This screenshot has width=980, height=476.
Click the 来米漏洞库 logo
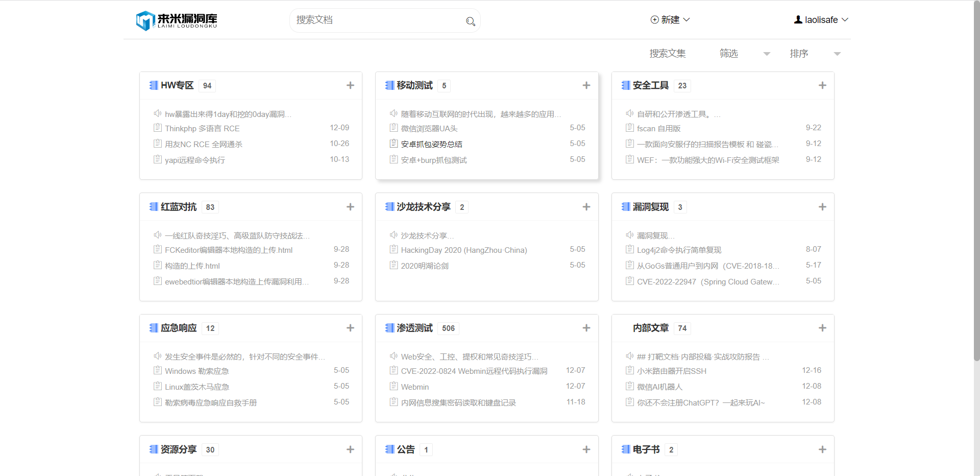coord(177,20)
